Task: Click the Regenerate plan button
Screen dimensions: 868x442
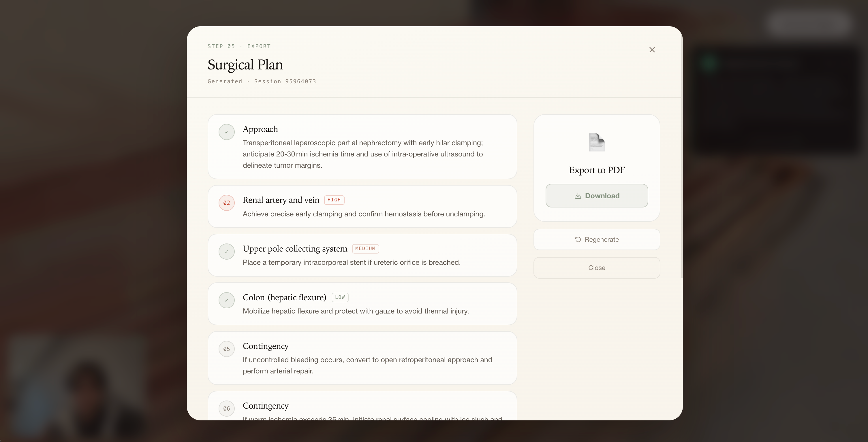Action: pos(596,239)
